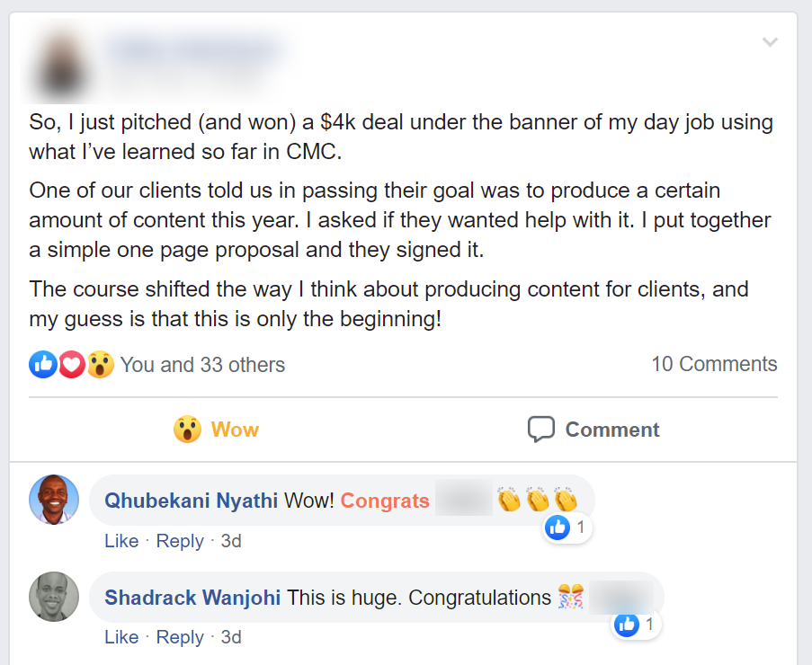812x665 pixels.
Task: Toggle the Wow reaction button
Action: click(216, 430)
